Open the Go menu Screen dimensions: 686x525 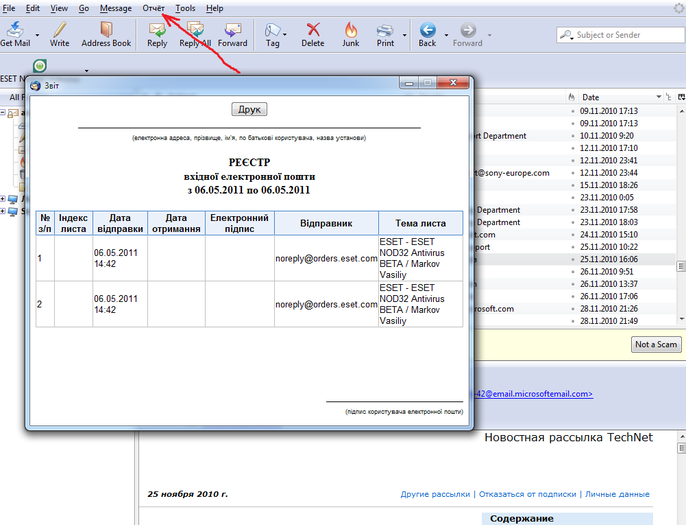pyautogui.click(x=84, y=8)
